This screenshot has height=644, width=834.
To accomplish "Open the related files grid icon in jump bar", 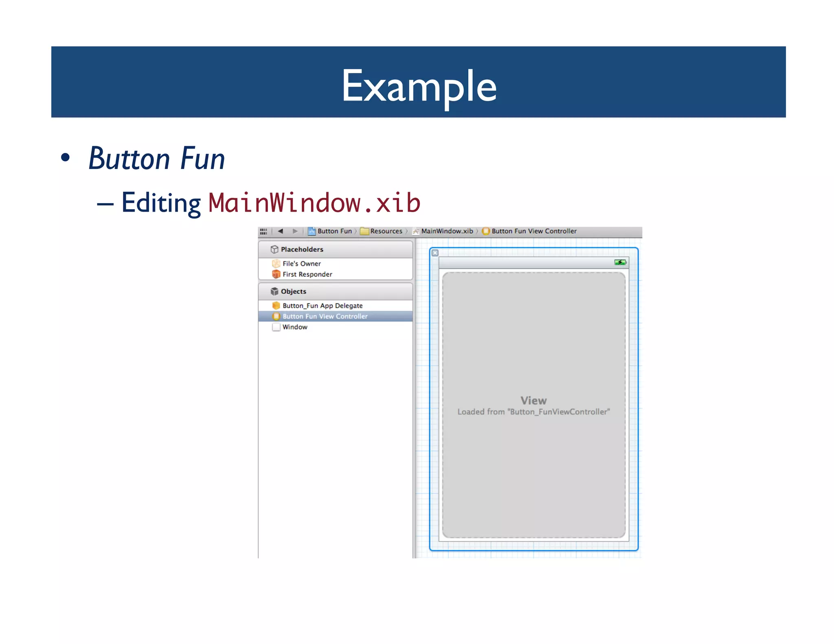I will (x=263, y=231).
